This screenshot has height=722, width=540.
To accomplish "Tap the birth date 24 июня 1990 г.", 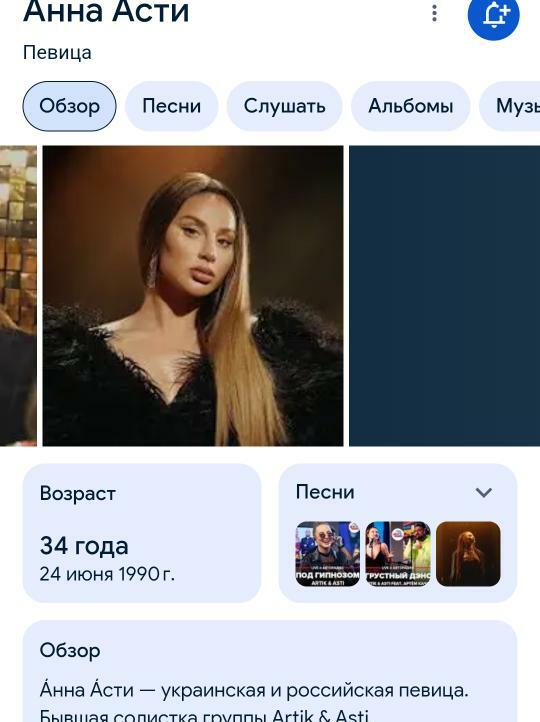I will click(x=107, y=574).
